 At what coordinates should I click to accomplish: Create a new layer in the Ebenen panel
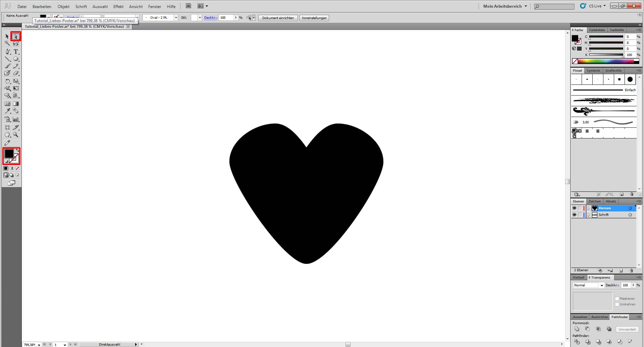[x=621, y=270]
